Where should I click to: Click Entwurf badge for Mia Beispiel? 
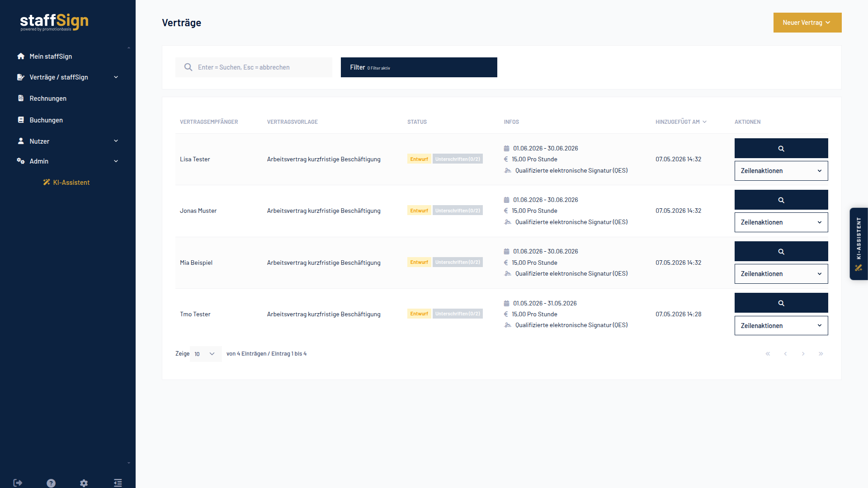[419, 262]
